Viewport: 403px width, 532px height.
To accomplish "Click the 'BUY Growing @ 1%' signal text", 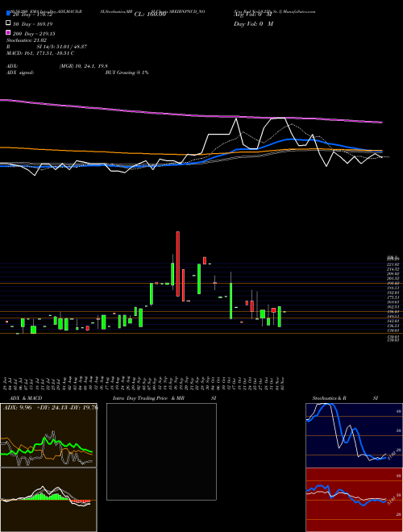I will 127,73.
